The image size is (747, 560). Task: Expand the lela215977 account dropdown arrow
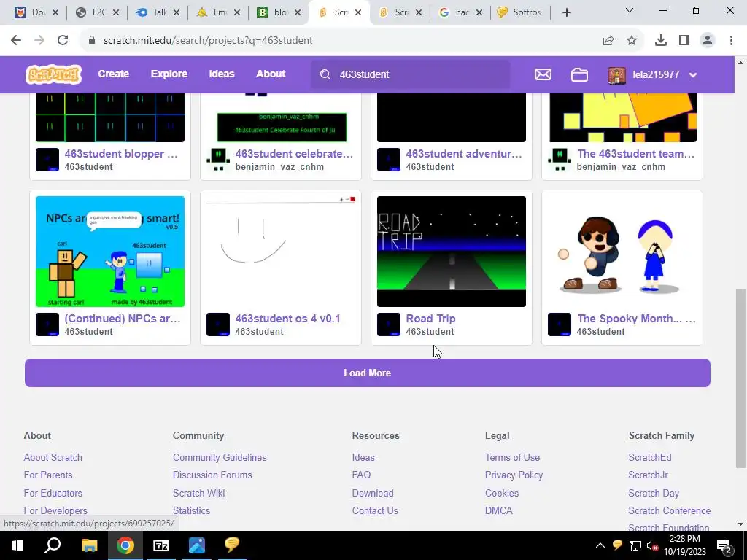click(x=693, y=75)
